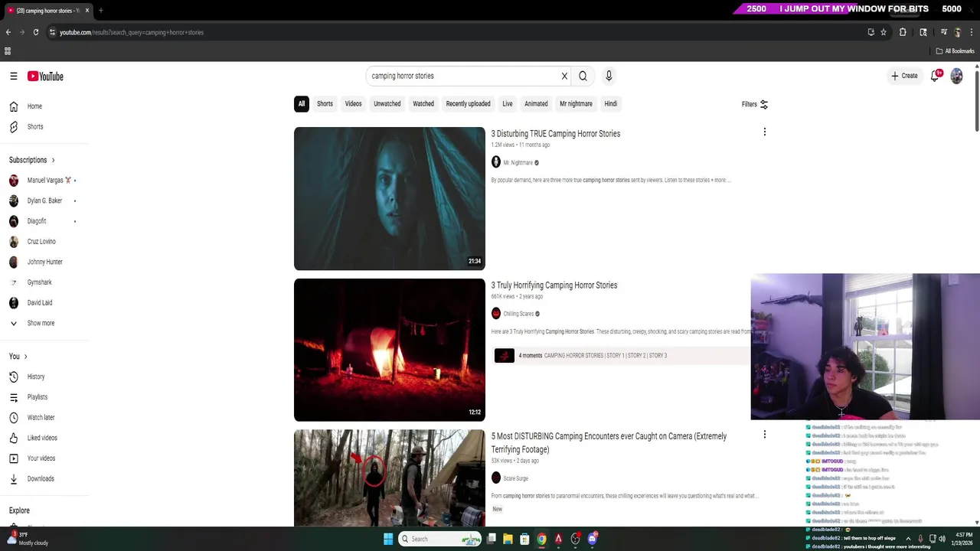Viewport: 980px width, 551px height.
Task: Select the All filter chip
Action: (x=302, y=104)
